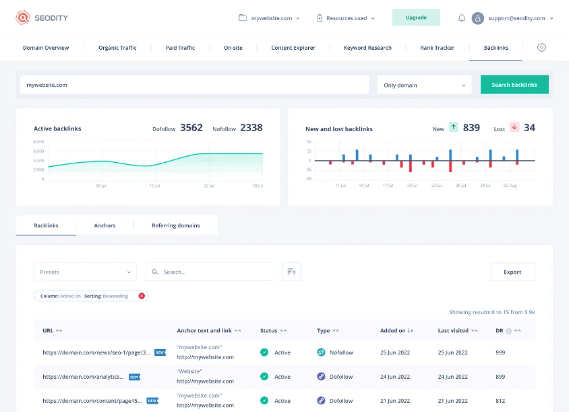This screenshot has height=412, width=569.
Task: Open the Presets dropdown
Action: pos(85,272)
